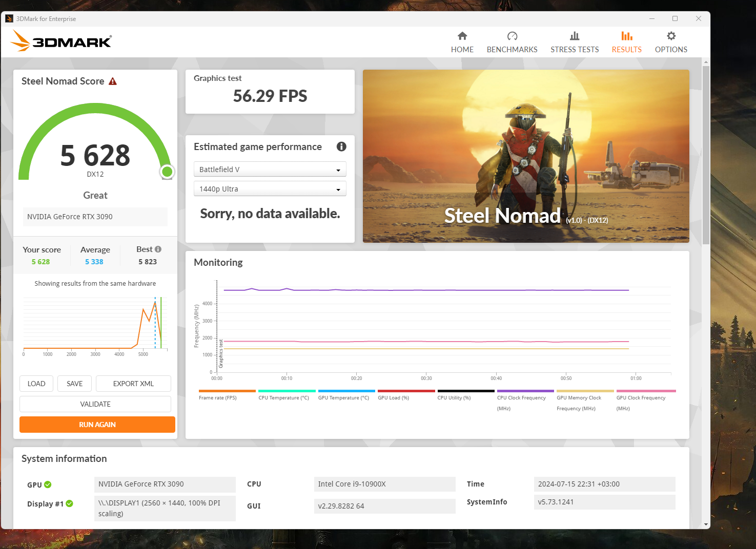Screen dimensions: 756x549
Task: Click the VALIDATE button
Action: pos(95,404)
